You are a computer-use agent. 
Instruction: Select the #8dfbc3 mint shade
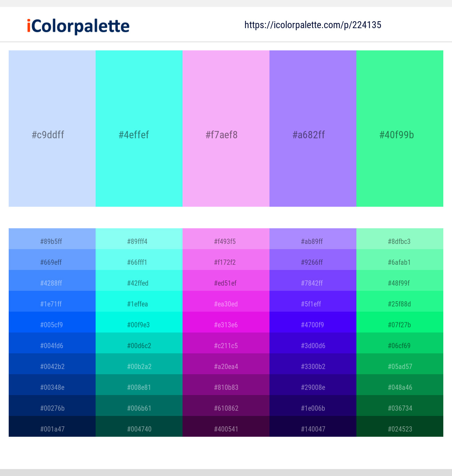point(399,241)
